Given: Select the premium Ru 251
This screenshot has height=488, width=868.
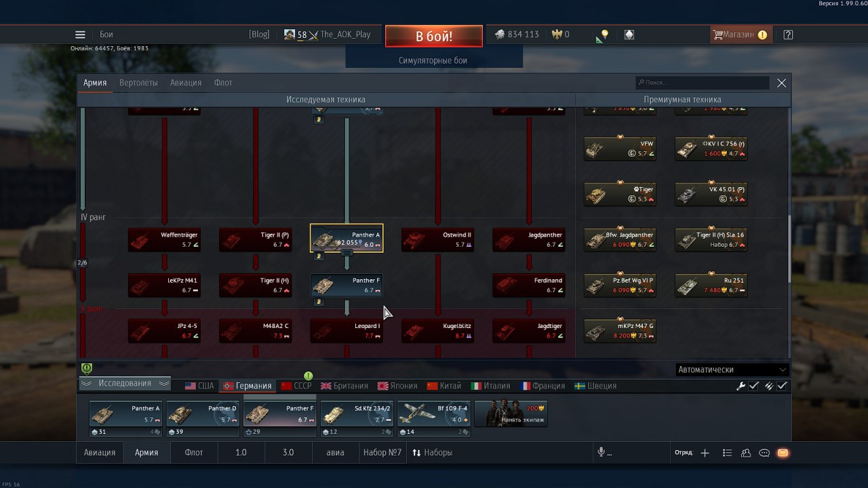Looking at the screenshot, I should [711, 285].
